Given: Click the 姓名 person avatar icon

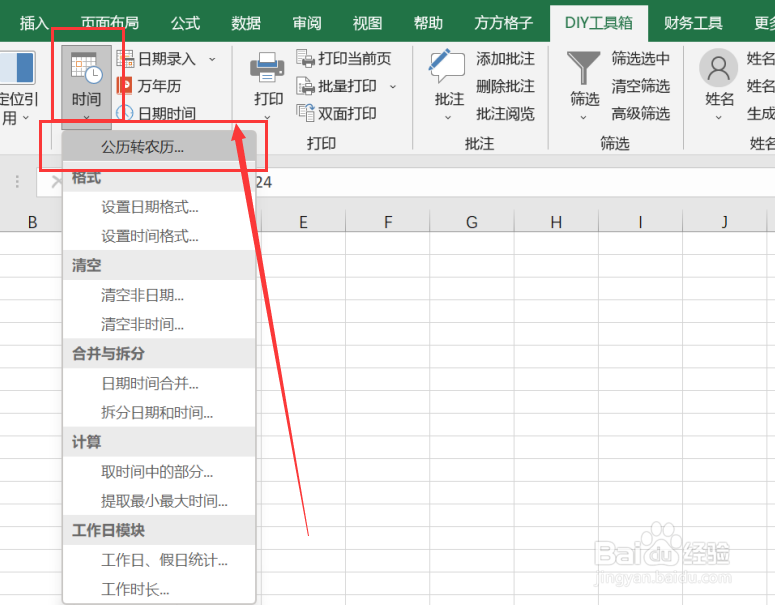Looking at the screenshot, I should pos(719,68).
